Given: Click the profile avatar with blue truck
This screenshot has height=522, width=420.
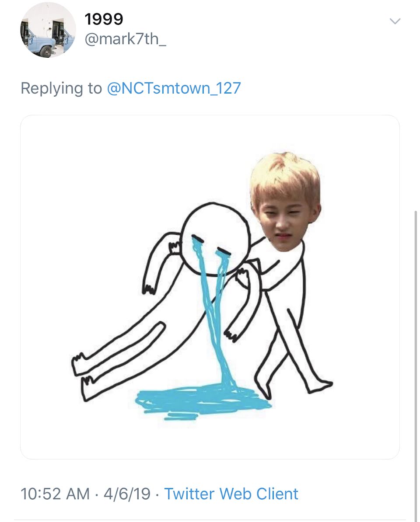Looking at the screenshot, I should 48,30.
